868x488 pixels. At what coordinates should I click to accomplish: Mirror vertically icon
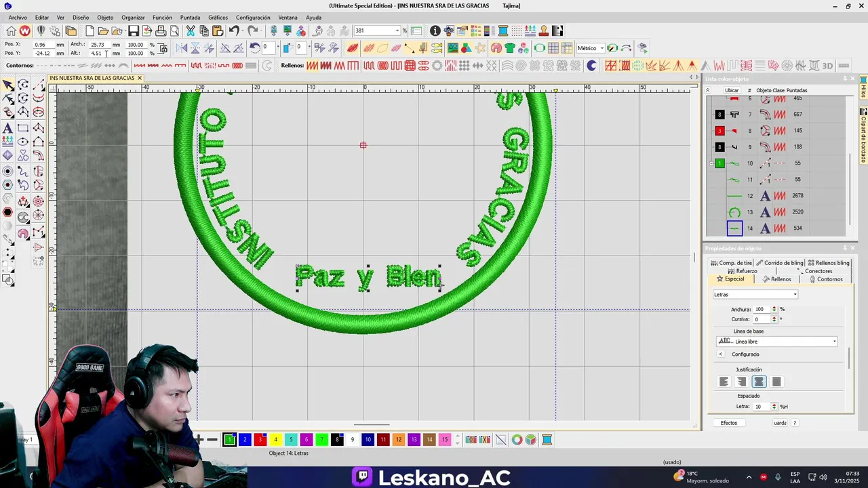pos(195,48)
